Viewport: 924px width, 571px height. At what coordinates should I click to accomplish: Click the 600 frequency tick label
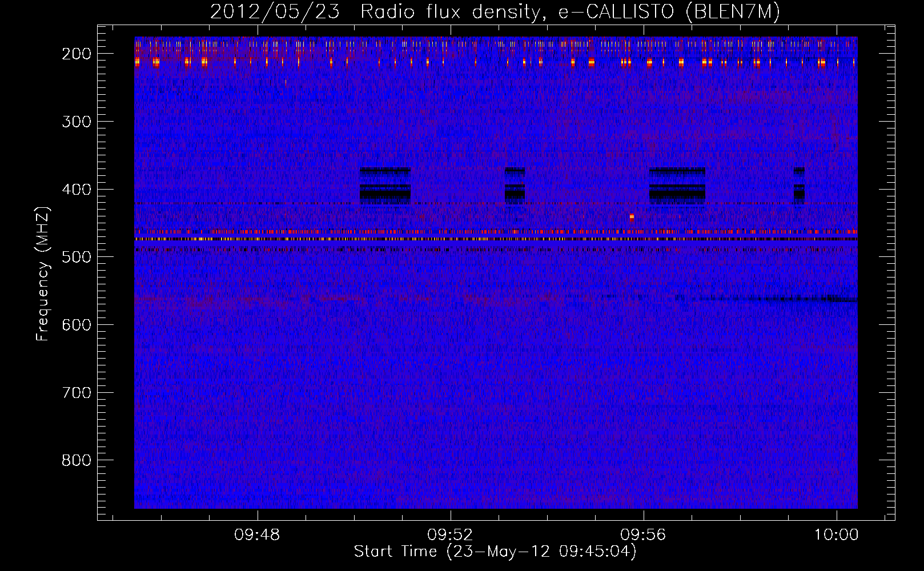pos(77,325)
